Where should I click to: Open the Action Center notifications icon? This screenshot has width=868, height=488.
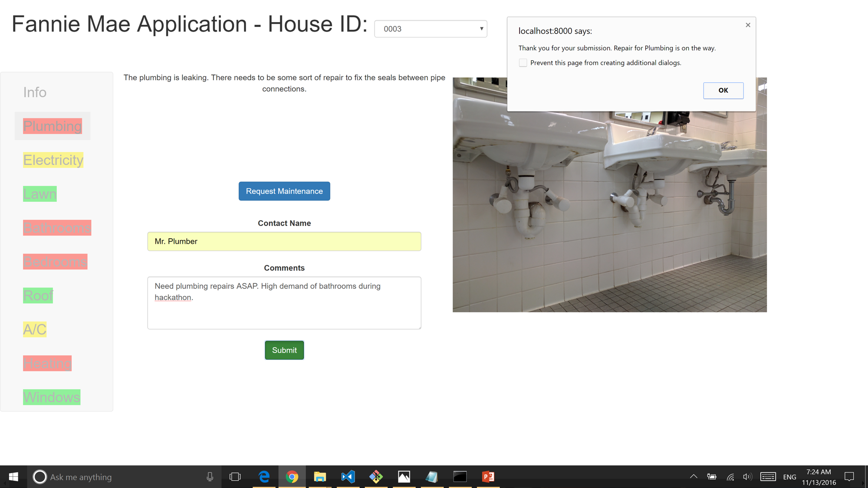(849, 477)
